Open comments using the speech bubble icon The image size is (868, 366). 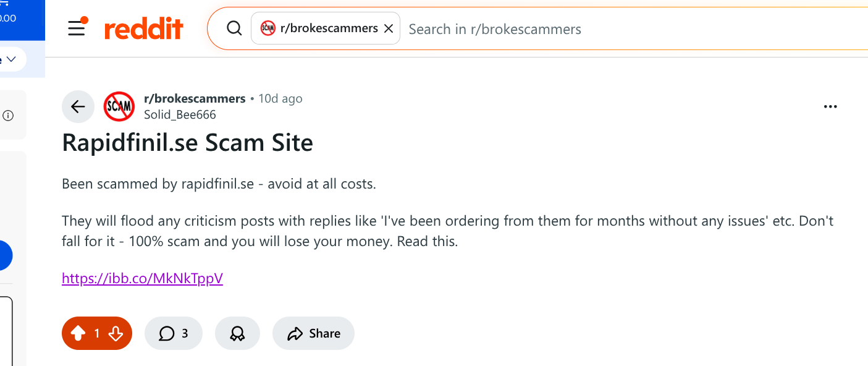tap(167, 333)
